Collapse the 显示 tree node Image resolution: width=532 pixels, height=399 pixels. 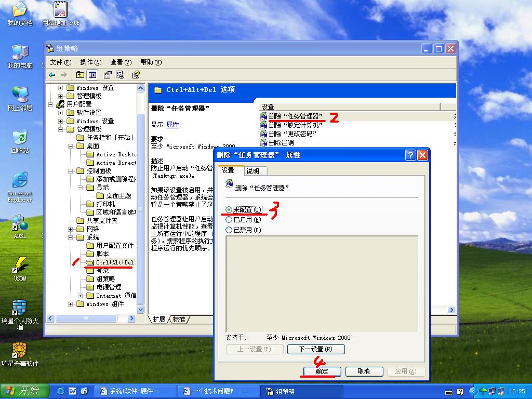[x=80, y=188]
